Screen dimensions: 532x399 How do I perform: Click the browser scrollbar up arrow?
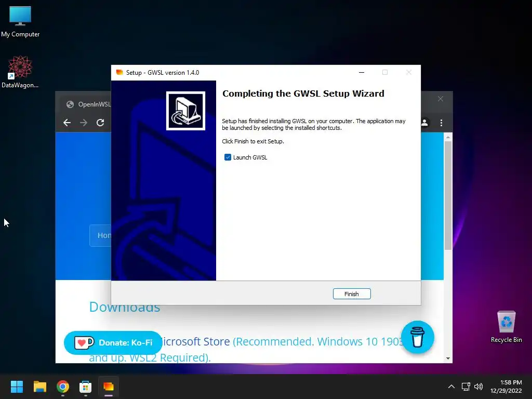[x=448, y=137]
